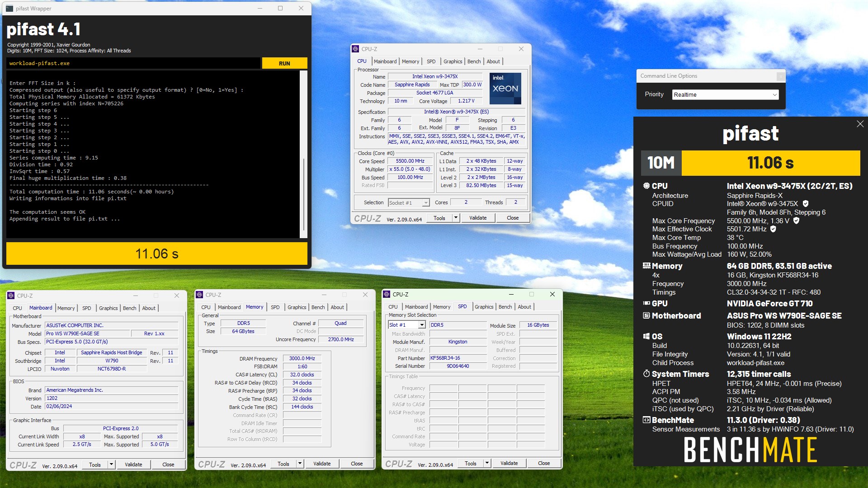
Task: Click Close button in the SPD CPU-Z window
Action: [x=544, y=463]
